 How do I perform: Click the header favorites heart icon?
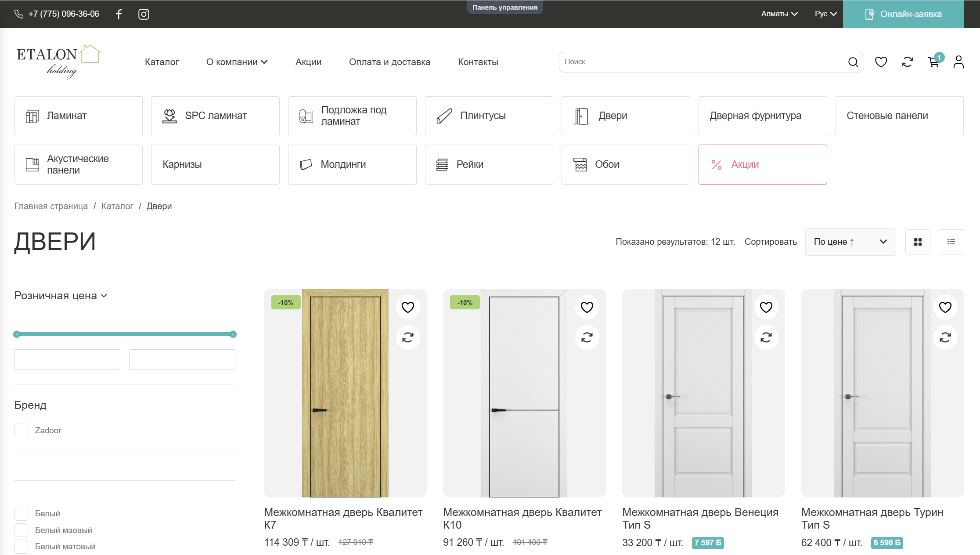881,62
